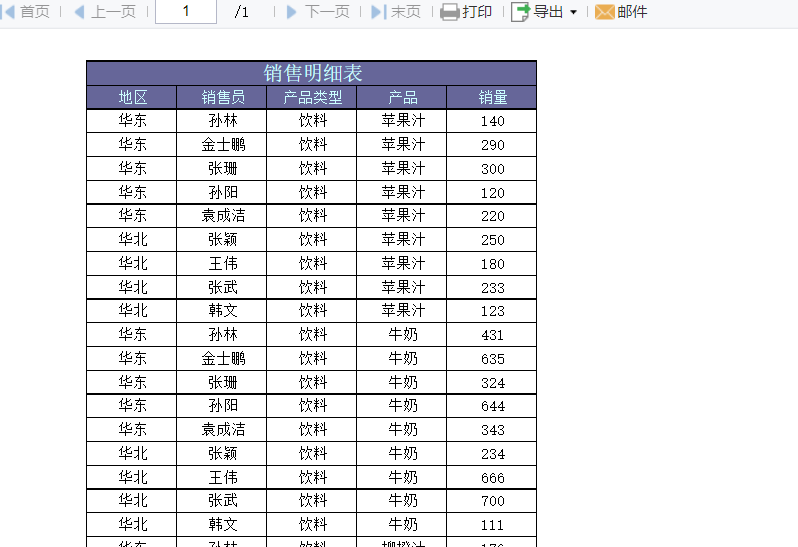Screen dimensions: 798x547
Task: Jump to last page via 末页 icon
Action: point(379,11)
